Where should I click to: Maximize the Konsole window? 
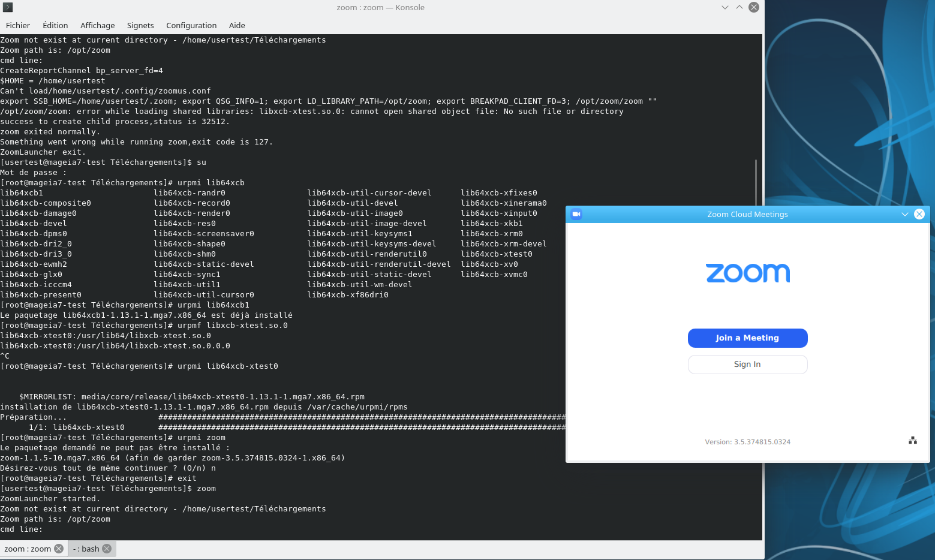coord(739,7)
